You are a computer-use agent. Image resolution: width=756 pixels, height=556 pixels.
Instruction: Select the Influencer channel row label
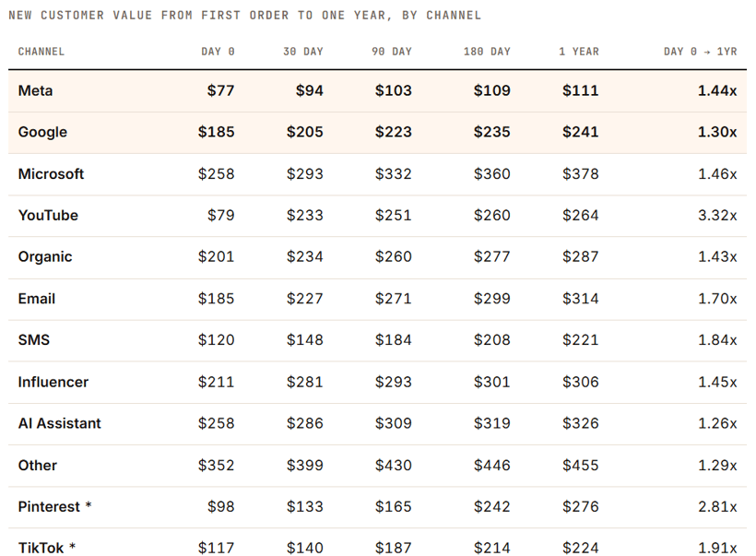(53, 382)
